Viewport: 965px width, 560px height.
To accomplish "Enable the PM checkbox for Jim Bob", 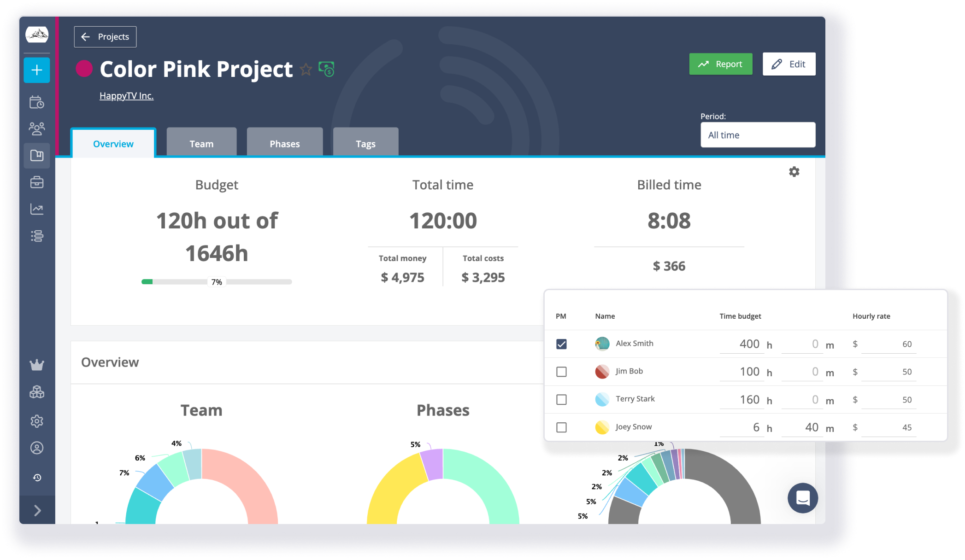I will pos(561,372).
